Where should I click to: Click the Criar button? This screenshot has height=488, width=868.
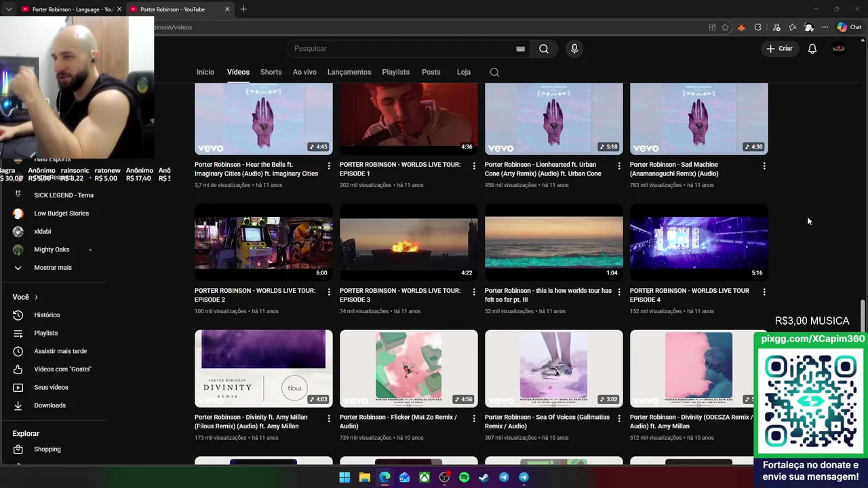[x=780, y=49]
